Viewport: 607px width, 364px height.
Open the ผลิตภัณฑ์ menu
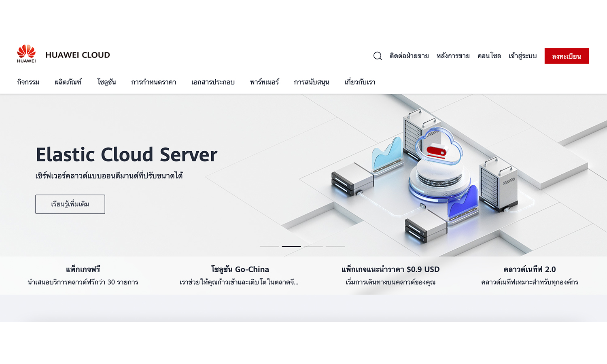(x=68, y=82)
